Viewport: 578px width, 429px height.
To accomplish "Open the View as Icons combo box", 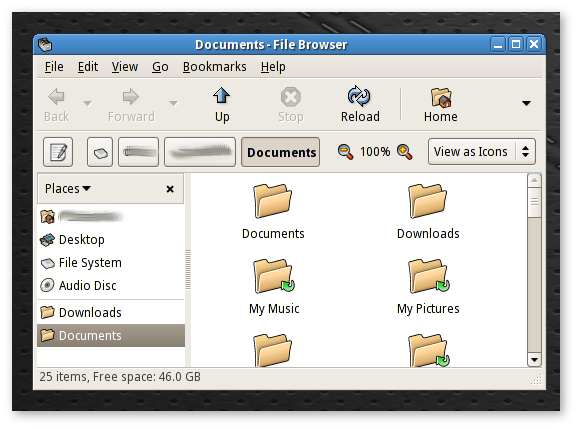I will tap(482, 151).
